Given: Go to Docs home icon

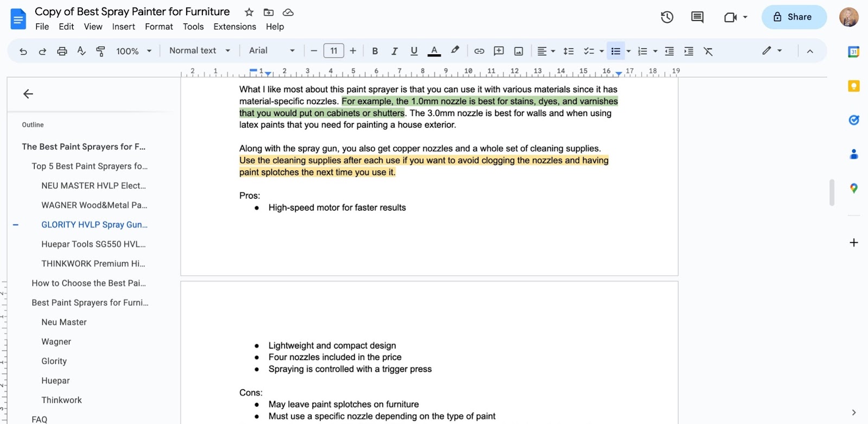Looking at the screenshot, I should [x=18, y=19].
